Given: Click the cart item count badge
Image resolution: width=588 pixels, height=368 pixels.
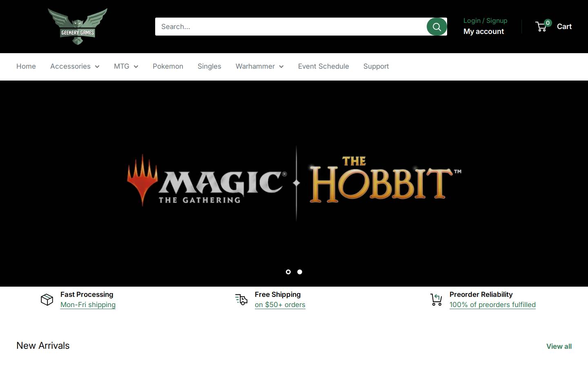Looking at the screenshot, I should pyautogui.click(x=548, y=23).
